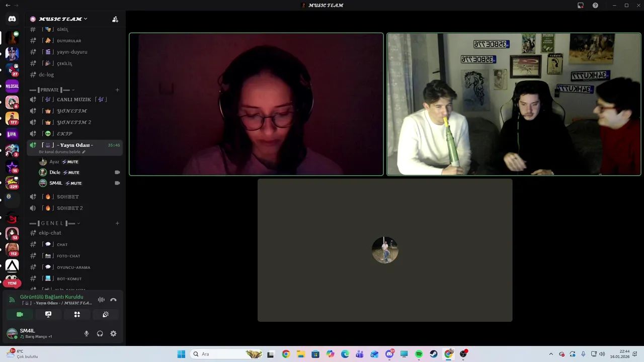
Task: Share your screen
Action: [48, 314]
